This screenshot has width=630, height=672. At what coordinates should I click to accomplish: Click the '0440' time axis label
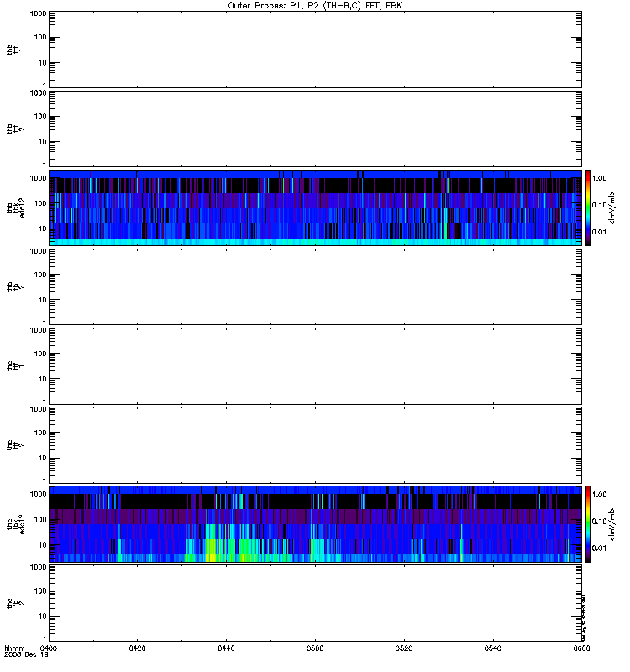(x=226, y=648)
